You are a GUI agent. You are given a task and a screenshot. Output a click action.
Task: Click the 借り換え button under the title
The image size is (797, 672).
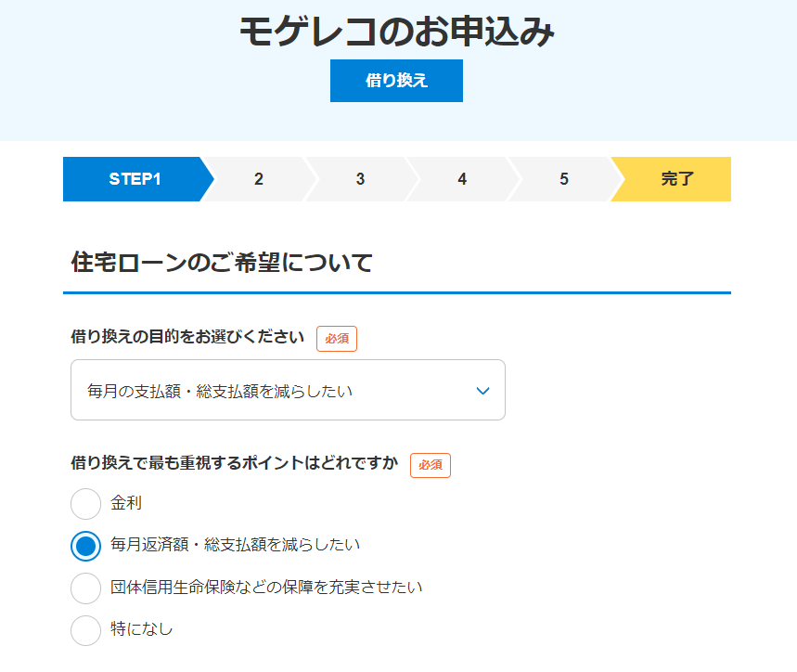click(396, 81)
